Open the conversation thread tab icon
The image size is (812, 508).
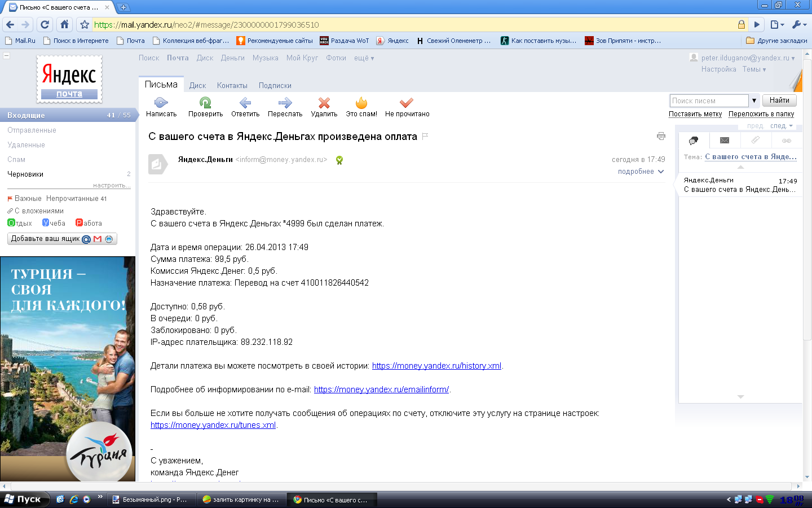[694, 140]
